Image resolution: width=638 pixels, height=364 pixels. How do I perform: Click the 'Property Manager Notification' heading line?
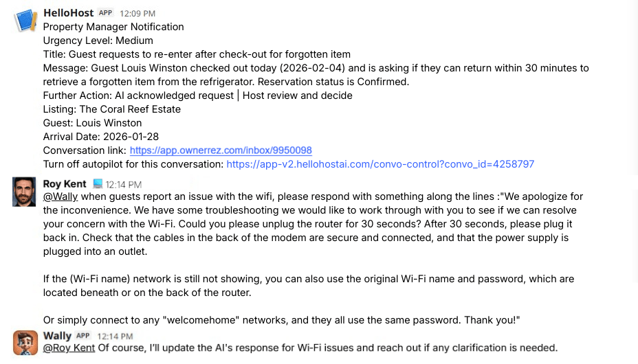(x=113, y=27)
